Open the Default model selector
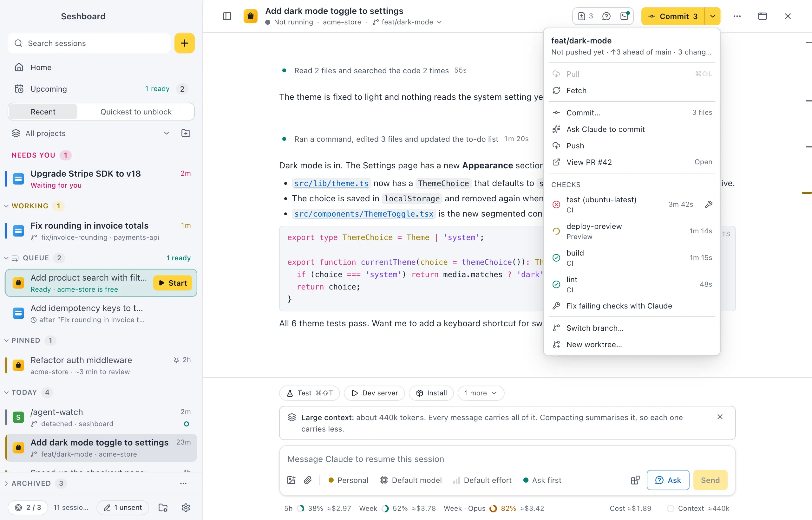The width and height of the screenshot is (812, 520). [411, 480]
